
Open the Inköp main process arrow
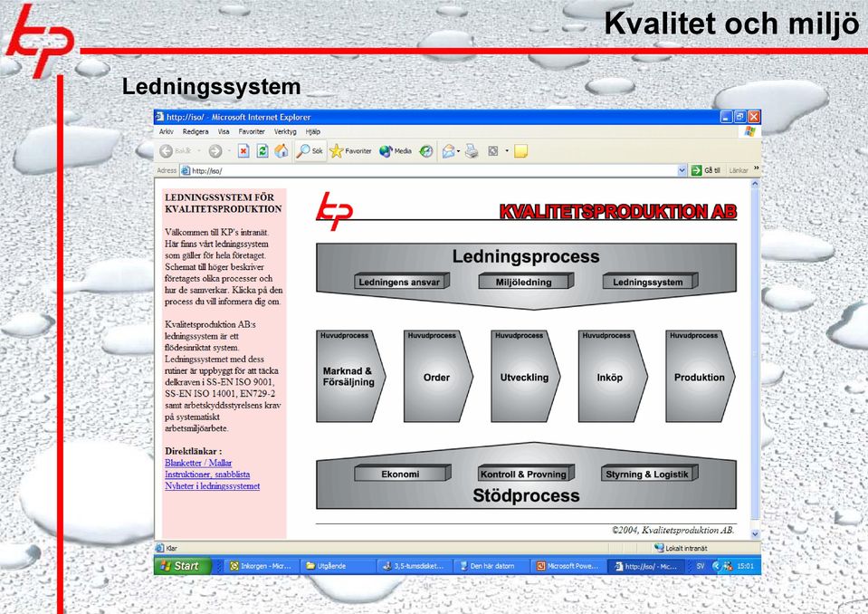pos(613,377)
